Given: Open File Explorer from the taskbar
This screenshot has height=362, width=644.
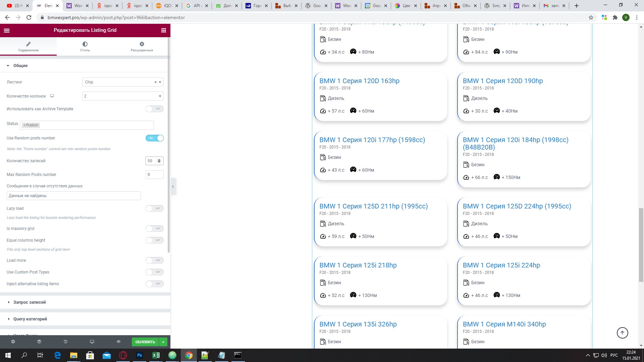Looking at the screenshot, I should coord(73,355).
